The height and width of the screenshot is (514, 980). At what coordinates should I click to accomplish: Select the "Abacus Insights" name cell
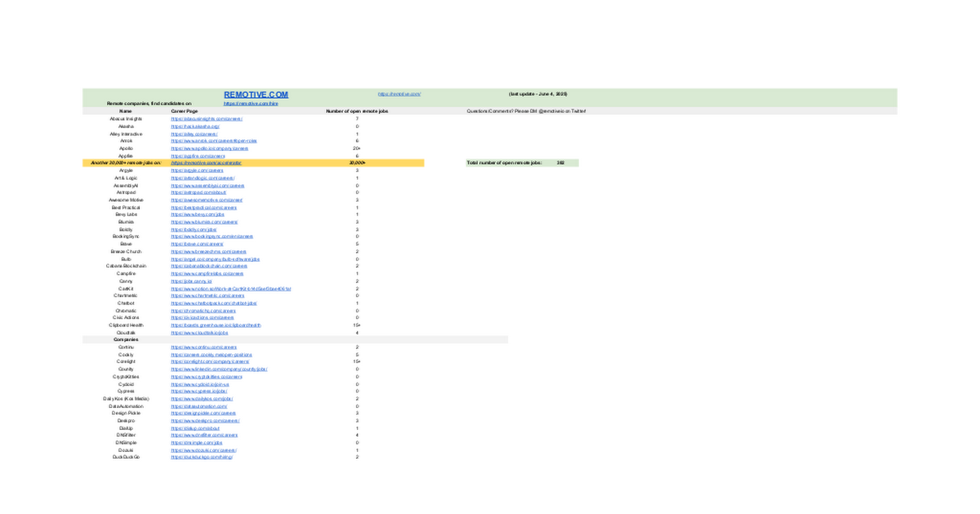point(126,119)
